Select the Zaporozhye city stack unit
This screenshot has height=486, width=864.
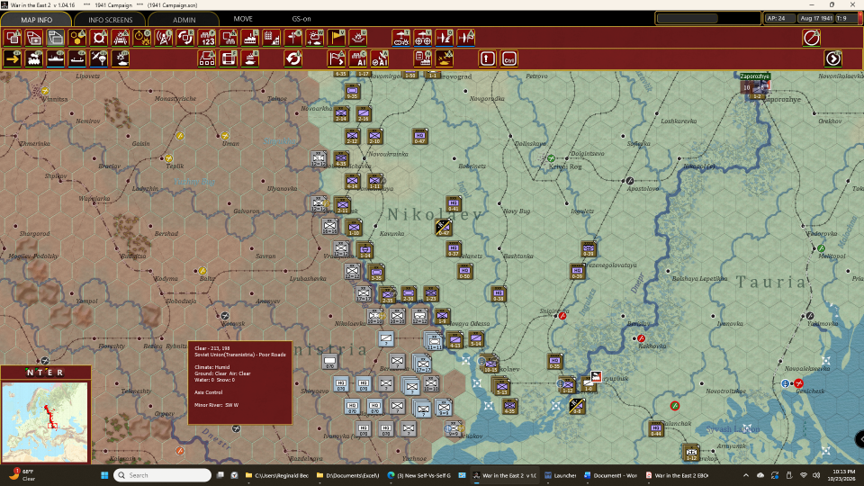pos(754,87)
